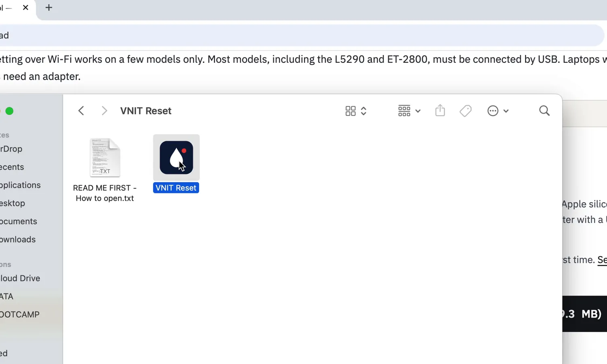Open the icon view switcher in Finder
The image size is (607, 364).
pyautogui.click(x=356, y=111)
